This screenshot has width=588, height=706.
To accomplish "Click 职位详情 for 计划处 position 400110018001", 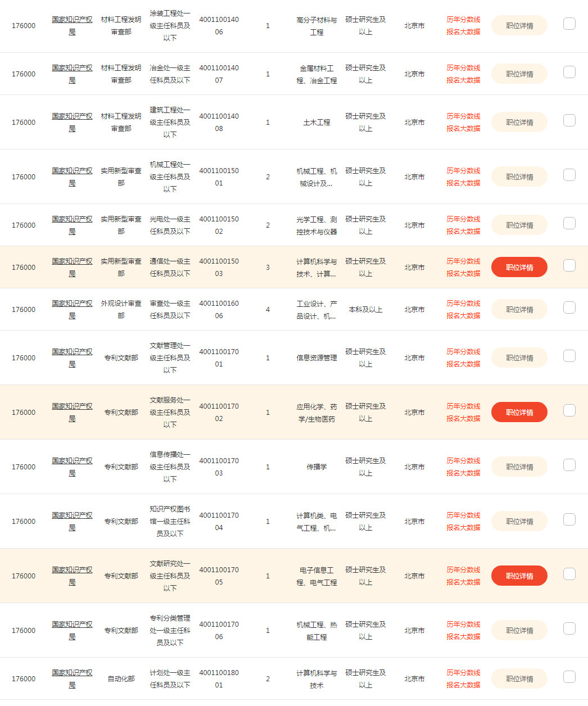I will [x=519, y=679].
